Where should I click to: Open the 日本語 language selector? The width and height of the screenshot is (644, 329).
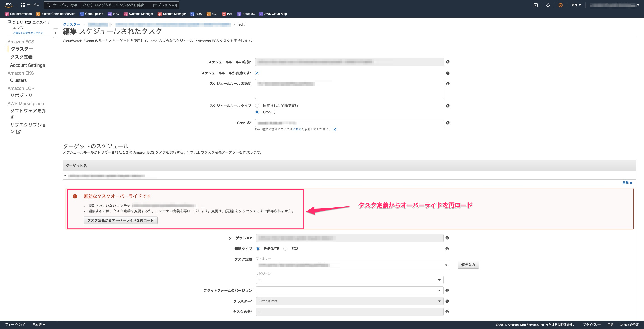39,325
